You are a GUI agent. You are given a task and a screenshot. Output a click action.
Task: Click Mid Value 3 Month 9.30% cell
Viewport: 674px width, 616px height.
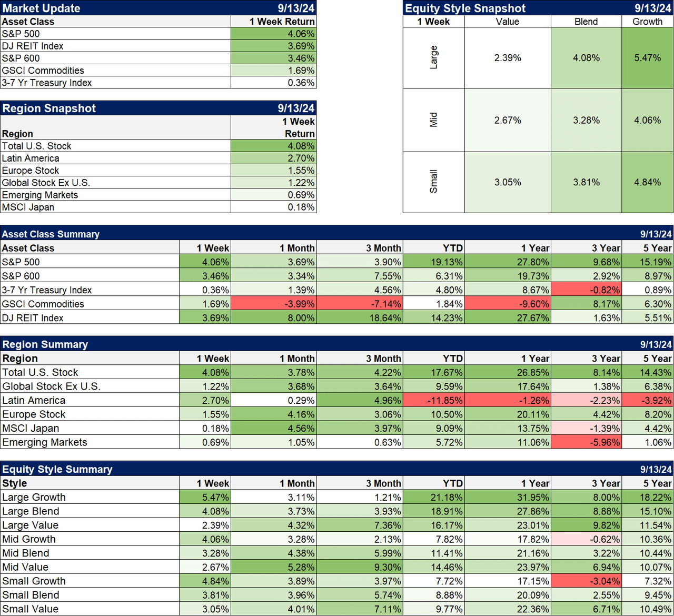point(359,567)
